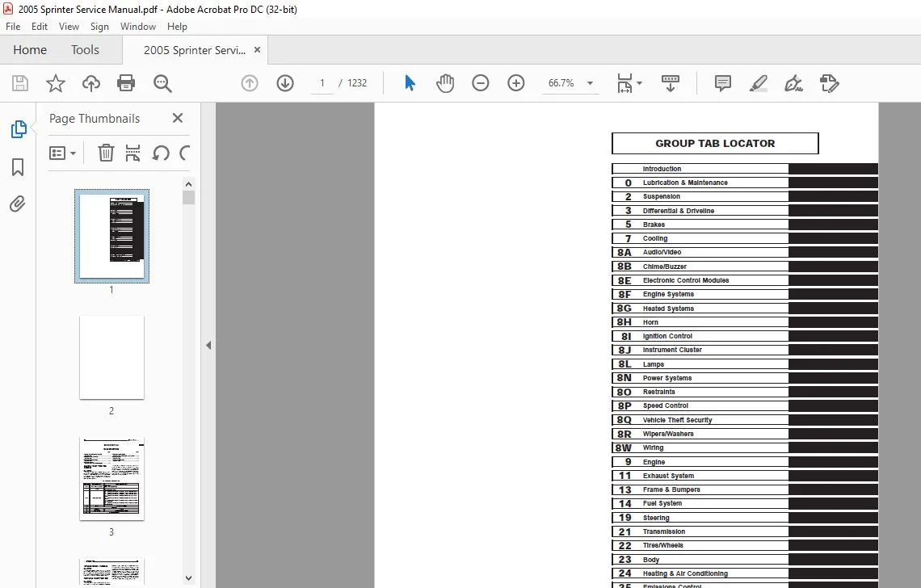Select page 1 thumbnail
Viewport: 921px width, 588px height.
click(111, 236)
